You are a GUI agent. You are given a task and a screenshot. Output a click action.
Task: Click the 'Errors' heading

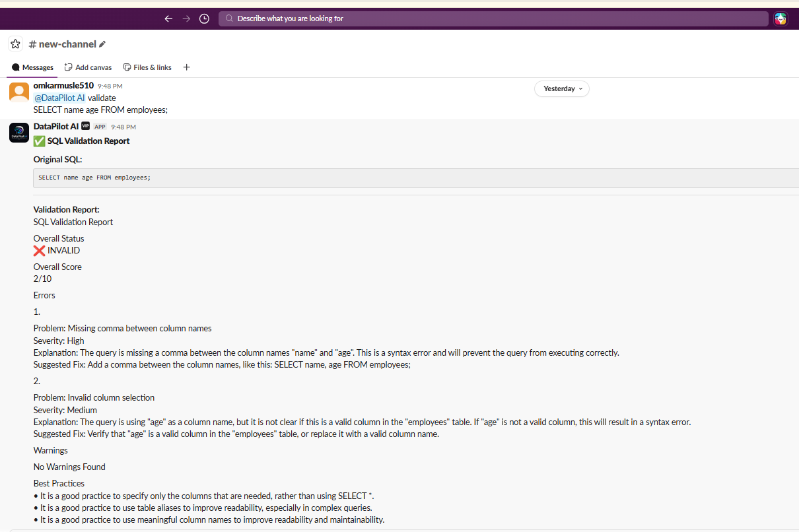44,295
